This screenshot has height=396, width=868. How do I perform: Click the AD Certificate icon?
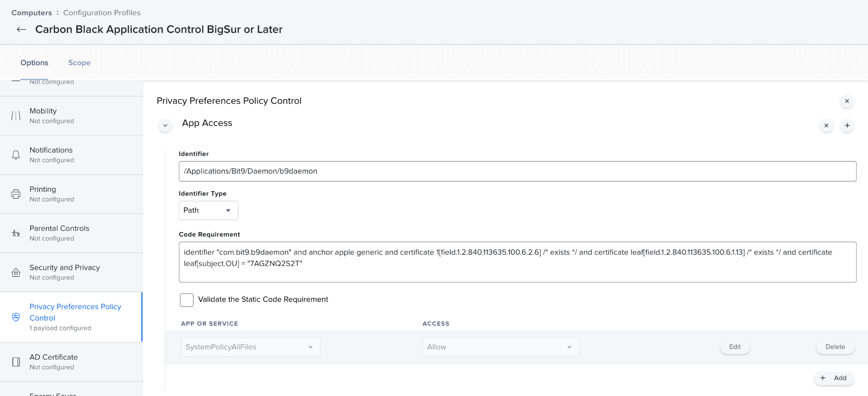point(16,362)
